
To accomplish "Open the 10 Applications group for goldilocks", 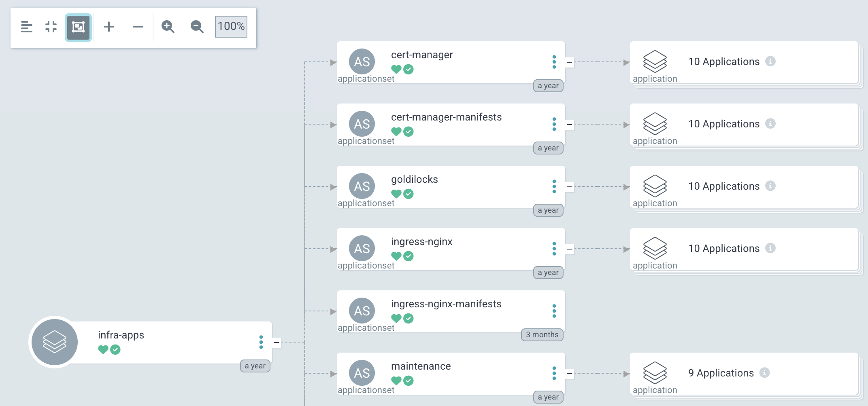I will (x=724, y=186).
